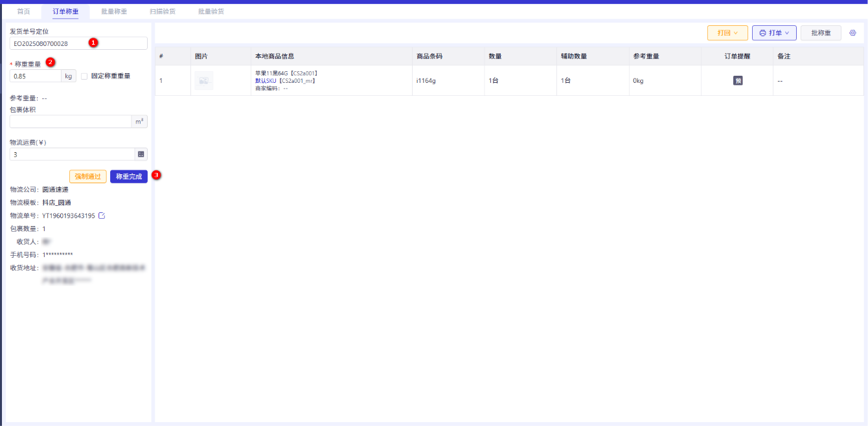Viewport: 868px width, 426px height.
Task: Click the kg unit label beside weight
Action: [x=69, y=76]
